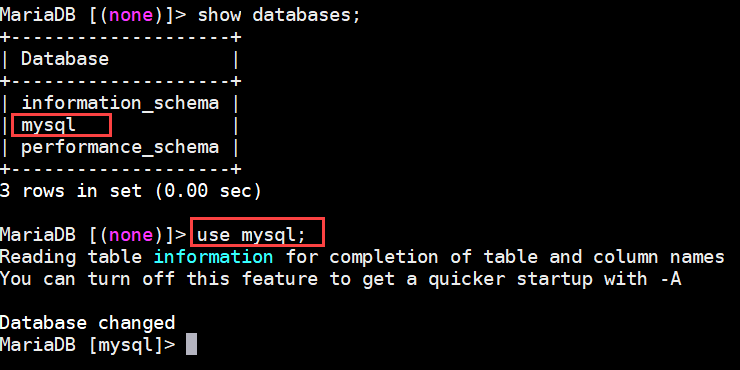740x370 pixels.
Task: Click the 'column names' text
Action: (x=659, y=257)
